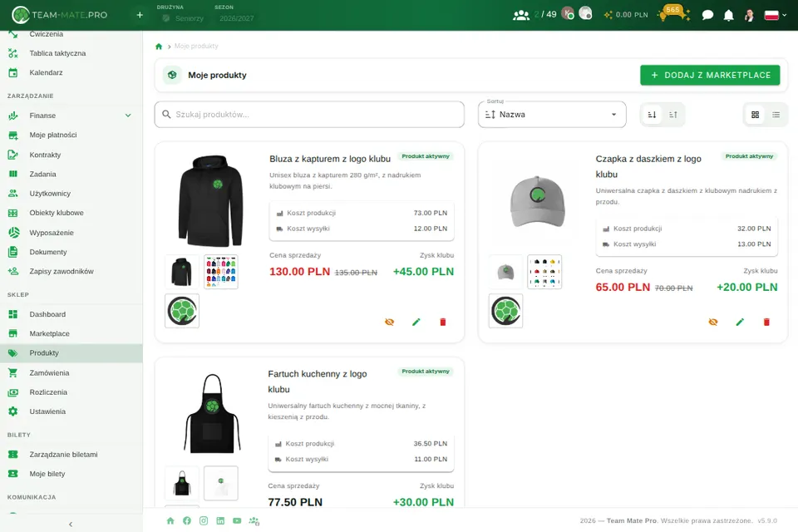The width and height of the screenshot is (798, 532).
Task: Collapse the sidebar with the chevron
Action: [x=71, y=524]
